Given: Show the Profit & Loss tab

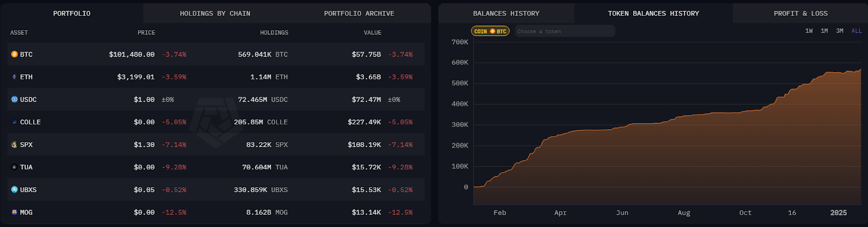Looking at the screenshot, I should (x=800, y=14).
